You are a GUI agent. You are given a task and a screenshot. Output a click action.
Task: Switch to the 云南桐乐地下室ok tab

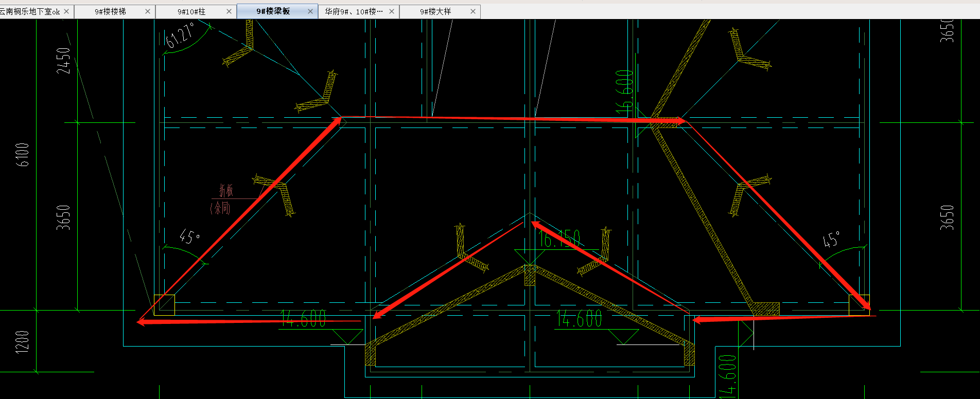(30, 11)
